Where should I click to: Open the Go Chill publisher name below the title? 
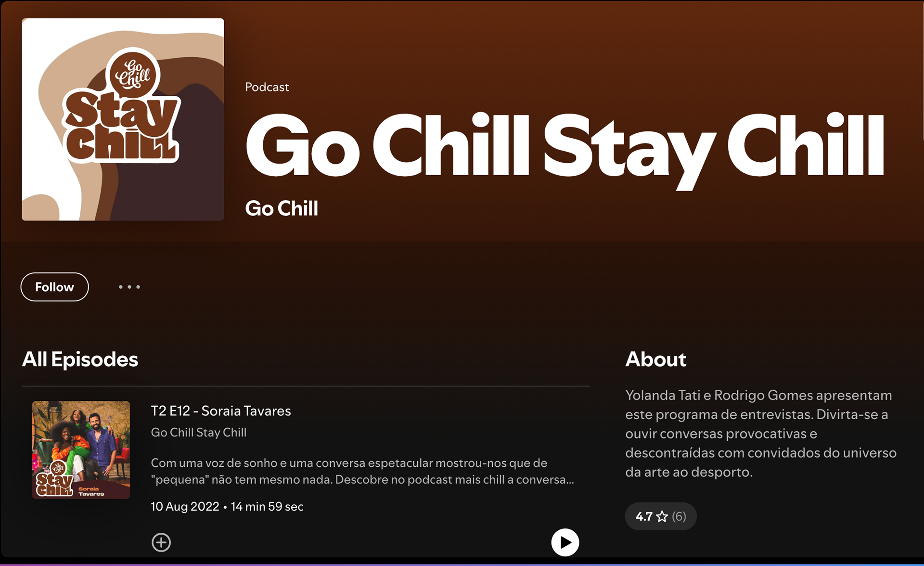point(282,208)
